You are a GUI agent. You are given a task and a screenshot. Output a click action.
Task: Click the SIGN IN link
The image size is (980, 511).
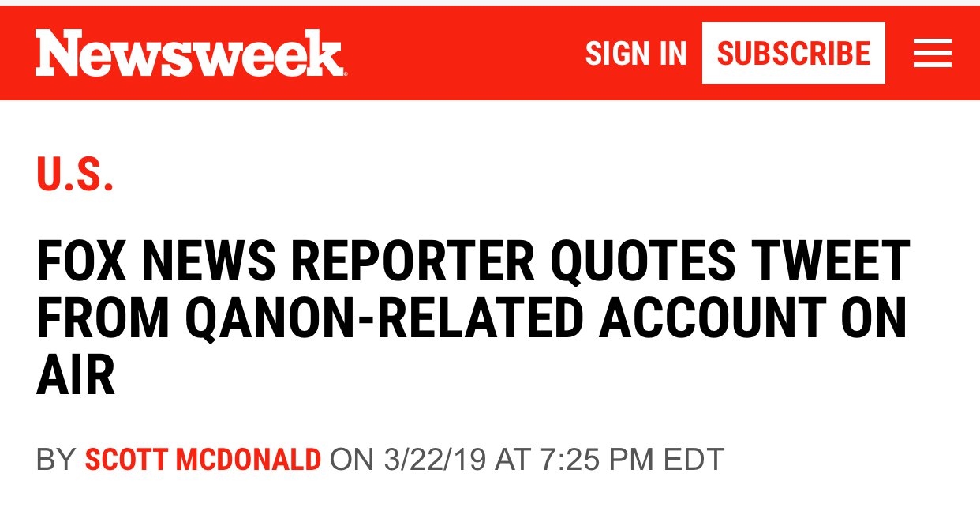pyautogui.click(x=636, y=54)
